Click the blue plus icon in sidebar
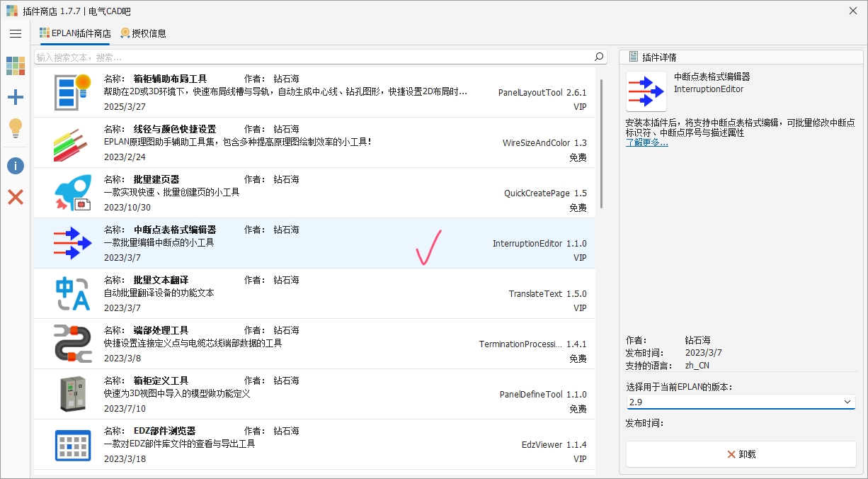Screen dimensions: 868x479 point(16,98)
